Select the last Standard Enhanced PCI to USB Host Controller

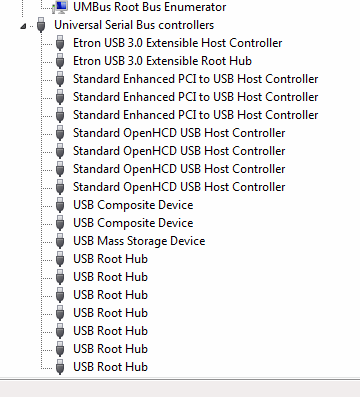coord(196,115)
